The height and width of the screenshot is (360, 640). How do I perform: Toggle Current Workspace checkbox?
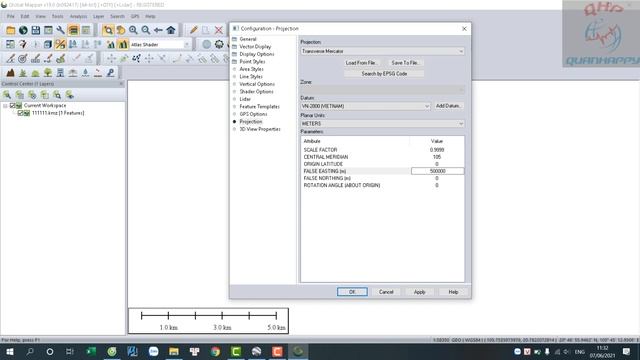point(13,105)
